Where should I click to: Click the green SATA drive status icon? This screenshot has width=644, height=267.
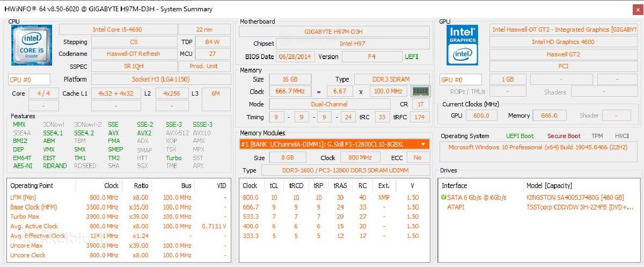(444, 198)
